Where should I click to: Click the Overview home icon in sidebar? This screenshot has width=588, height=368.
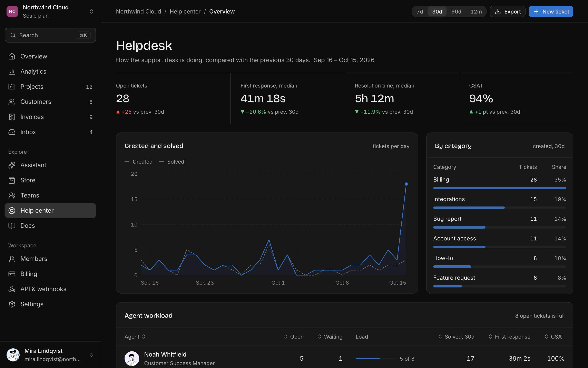click(12, 56)
